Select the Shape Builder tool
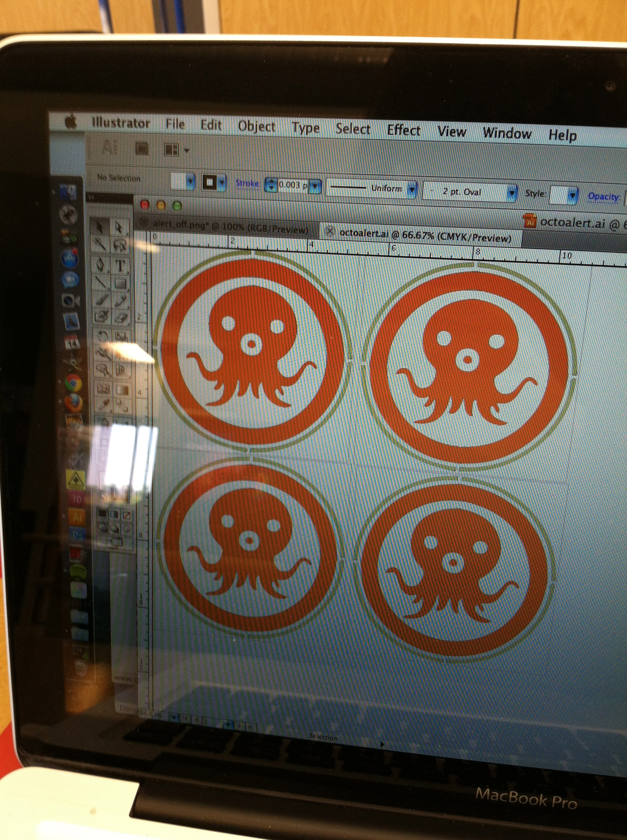This screenshot has width=627, height=840. click(x=103, y=369)
